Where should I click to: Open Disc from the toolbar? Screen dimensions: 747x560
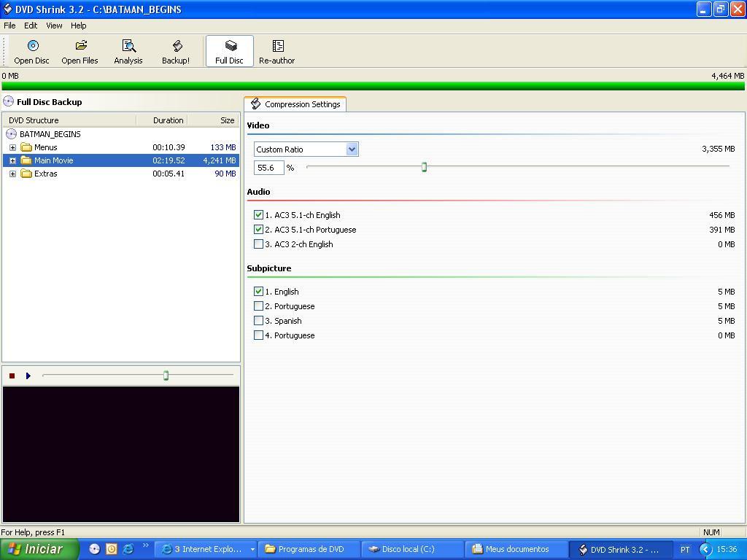click(x=31, y=52)
